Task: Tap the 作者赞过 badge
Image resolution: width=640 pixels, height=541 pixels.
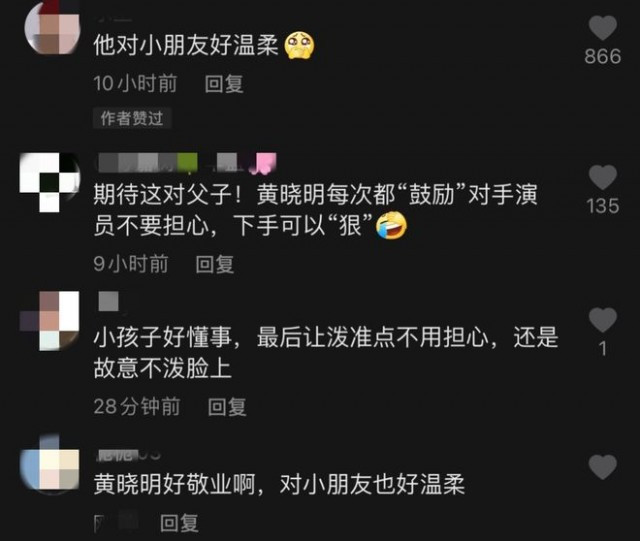Action: tap(132, 118)
